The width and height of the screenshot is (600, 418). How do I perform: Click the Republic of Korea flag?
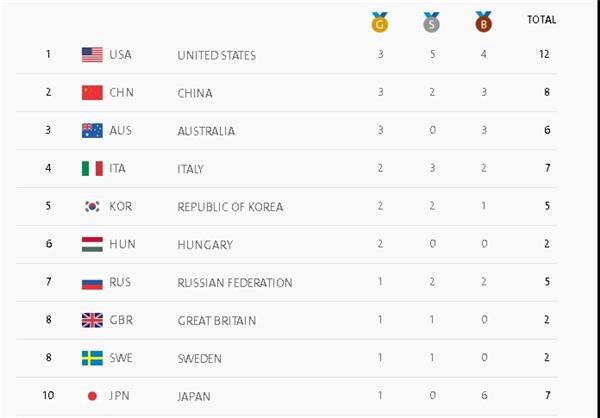[x=92, y=207]
